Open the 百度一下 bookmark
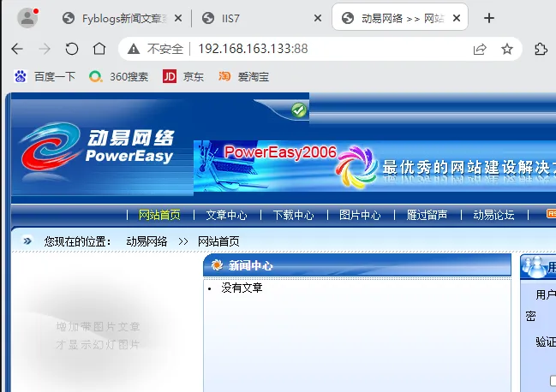 pos(45,76)
